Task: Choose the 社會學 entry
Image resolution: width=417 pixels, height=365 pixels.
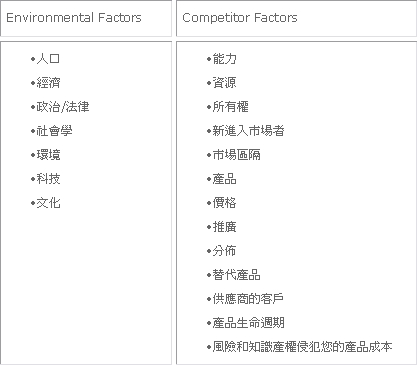Action: [54, 131]
